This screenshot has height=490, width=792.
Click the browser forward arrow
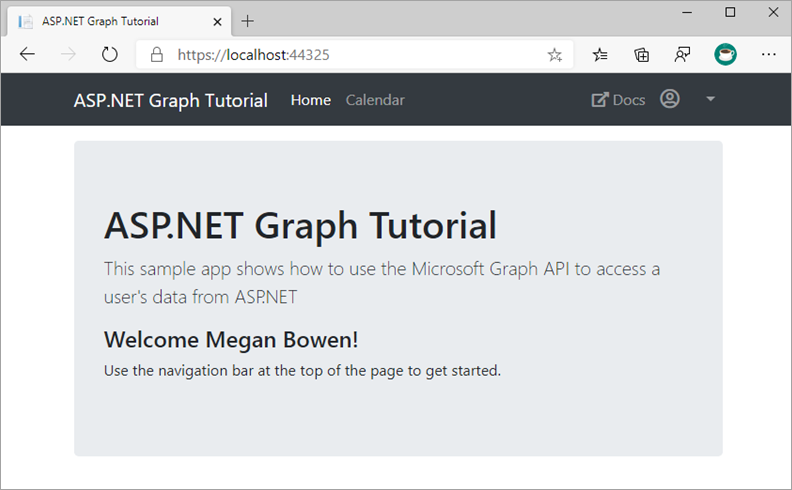click(x=68, y=54)
